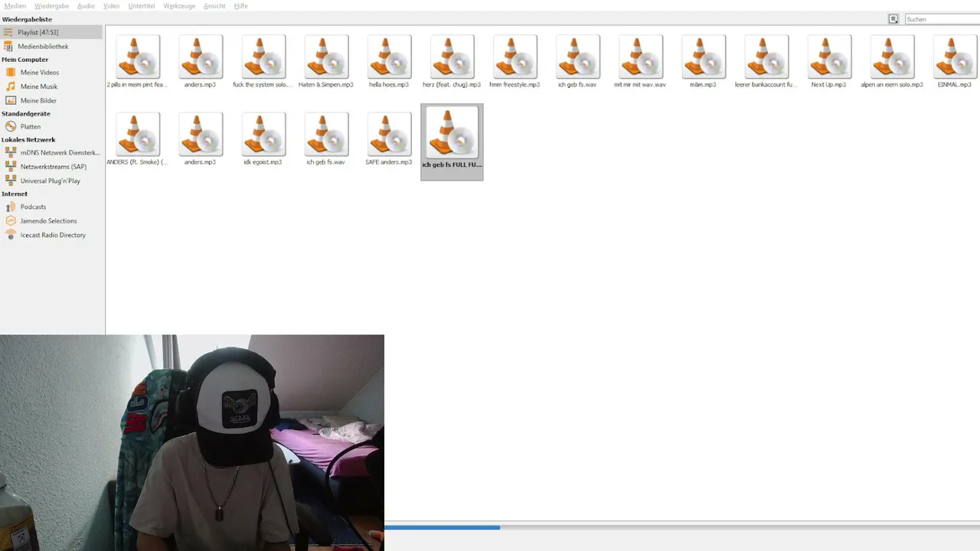This screenshot has height=551, width=980.
Task: Select the hella hoes.mp3 track icon
Action: pyautogui.click(x=389, y=57)
